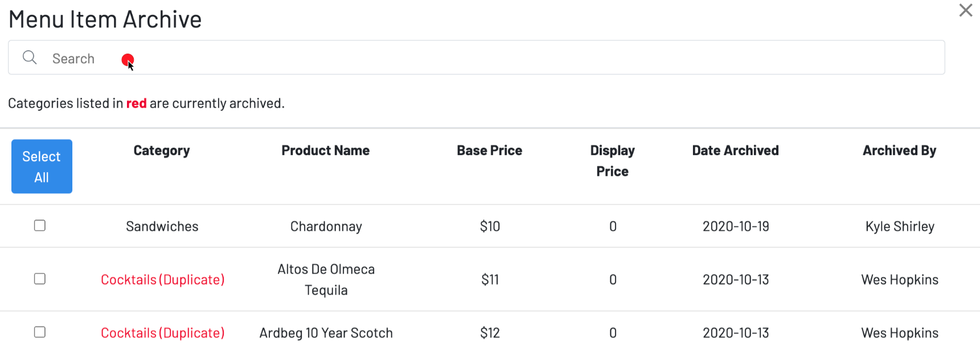Click the Display Price column header
Screen dimensions: 980x350
point(613,161)
